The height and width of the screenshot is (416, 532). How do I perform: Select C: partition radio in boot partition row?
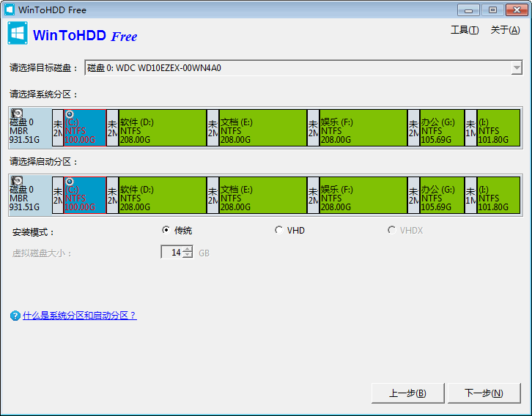click(x=70, y=182)
